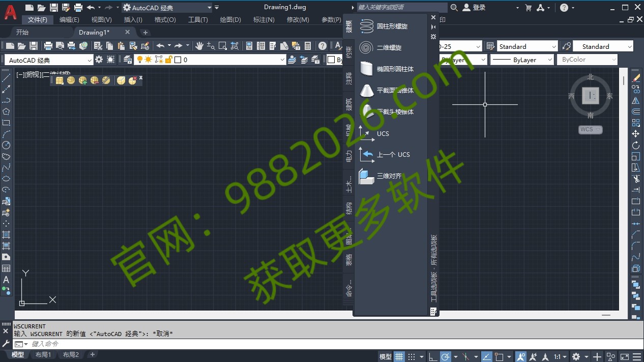
Task: Click the 登录 sign-in button
Action: pos(474,8)
